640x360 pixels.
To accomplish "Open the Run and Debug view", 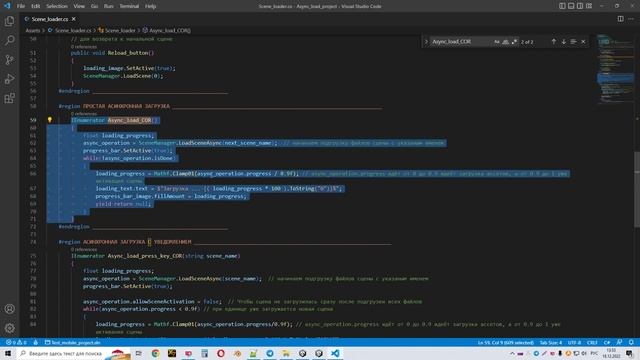I will (x=9, y=79).
